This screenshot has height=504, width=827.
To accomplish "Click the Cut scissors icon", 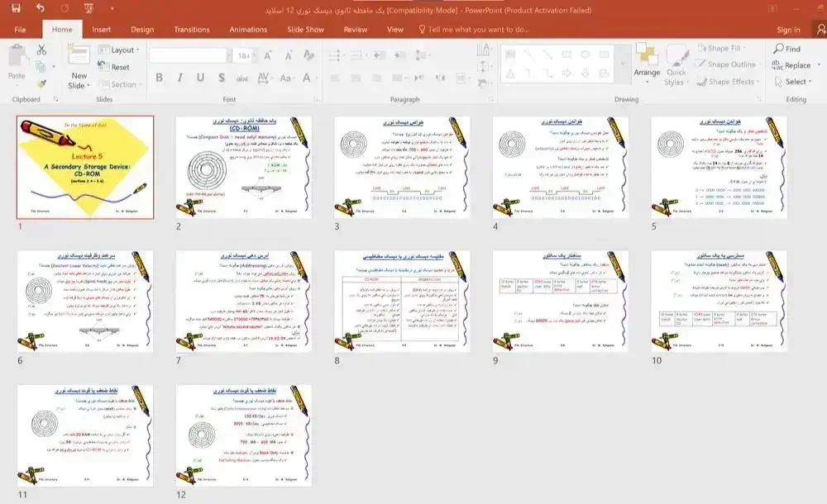I will [41, 50].
